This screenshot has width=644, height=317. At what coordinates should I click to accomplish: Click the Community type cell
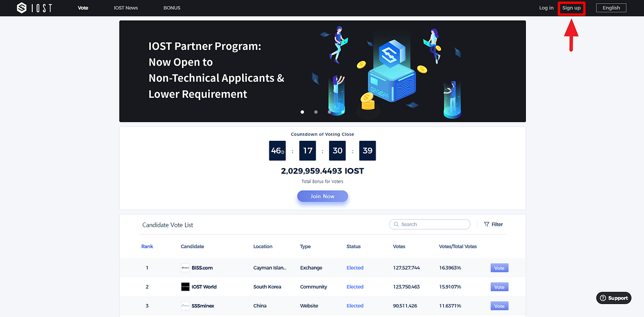313,287
